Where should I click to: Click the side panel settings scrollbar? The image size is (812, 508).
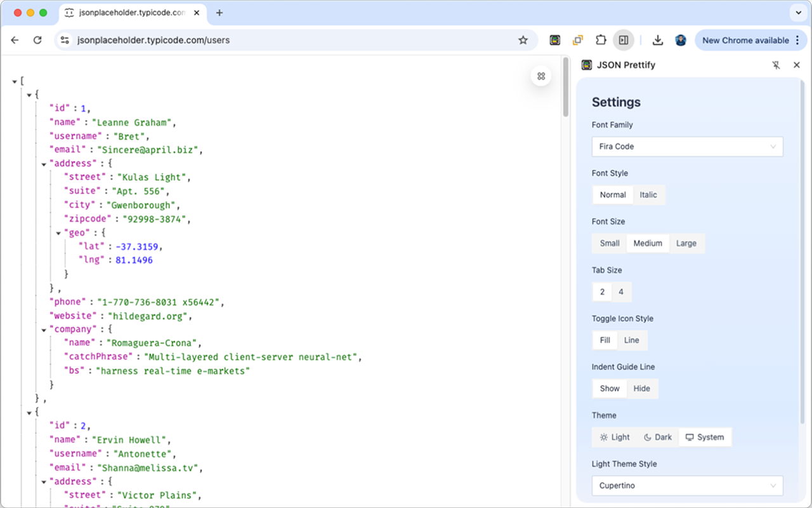point(803,252)
